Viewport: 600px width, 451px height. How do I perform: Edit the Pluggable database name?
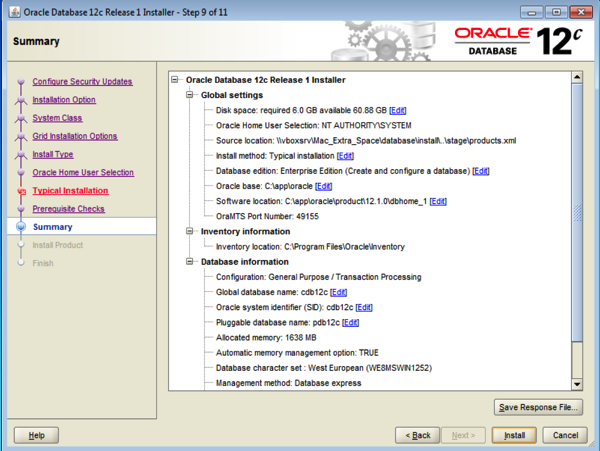(x=350, y=323)
